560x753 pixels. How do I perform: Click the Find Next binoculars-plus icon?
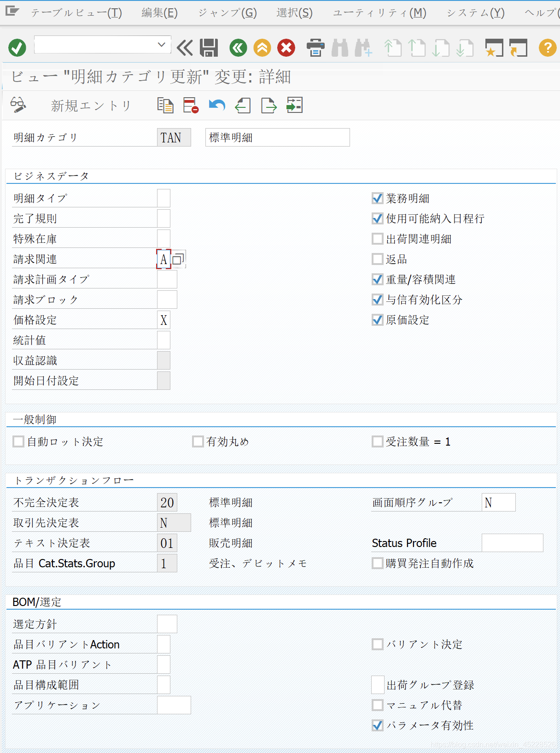click(363, 47)
